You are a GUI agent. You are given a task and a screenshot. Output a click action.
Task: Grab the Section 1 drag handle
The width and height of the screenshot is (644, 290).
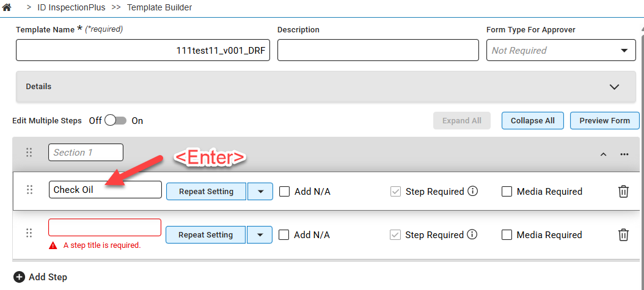[x=29, y=153]
